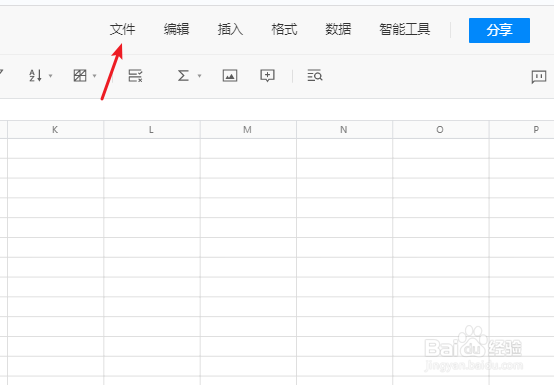The height and width of the screenshot is (385, 554).
Task: Click the Sigma sum function icon
Action: [x=183, y=76]
